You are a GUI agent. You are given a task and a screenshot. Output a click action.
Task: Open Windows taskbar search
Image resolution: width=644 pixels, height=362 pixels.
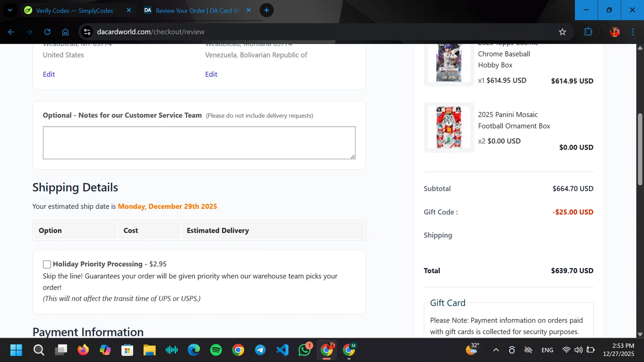tap(39, 350)
